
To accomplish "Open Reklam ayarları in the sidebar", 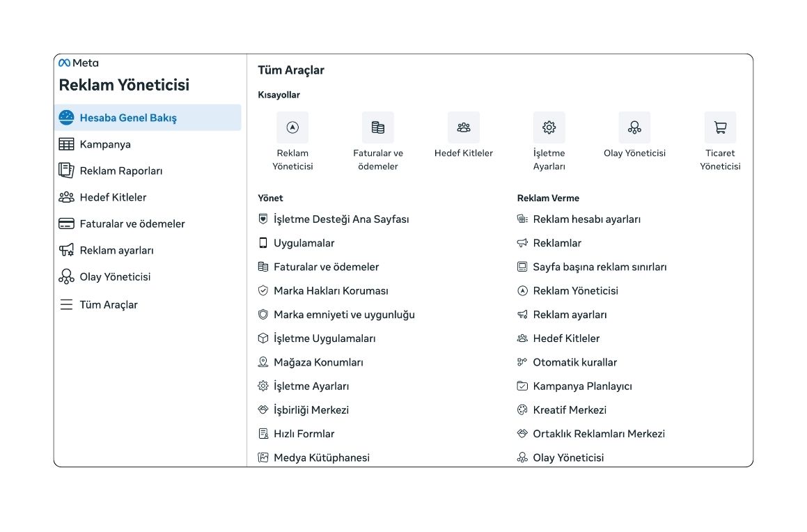I will coord(116,250).
